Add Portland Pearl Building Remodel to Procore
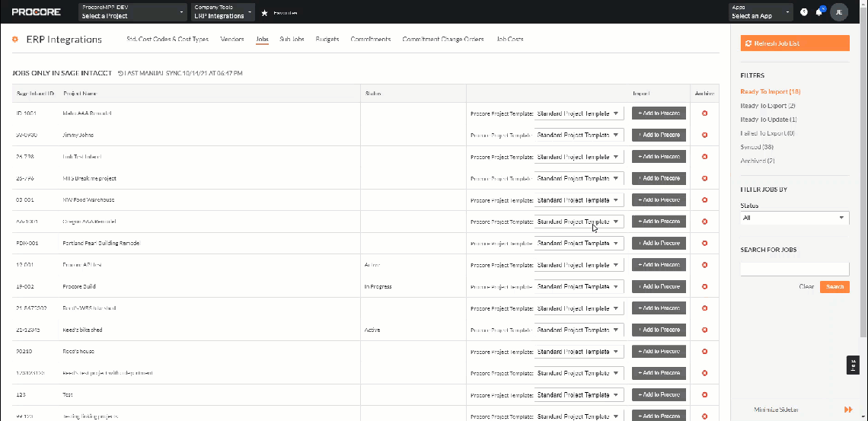Image resolution: width=868 pixels, height=421 pixels. [659, 244]
